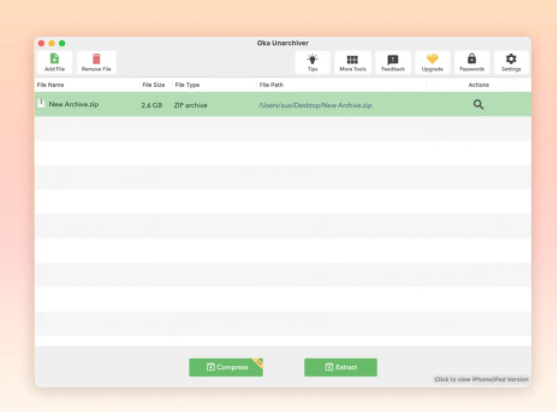Sort by the File Type column header
Image resolution: width=557 pixels, height=412 pixels.
point(187,85)
